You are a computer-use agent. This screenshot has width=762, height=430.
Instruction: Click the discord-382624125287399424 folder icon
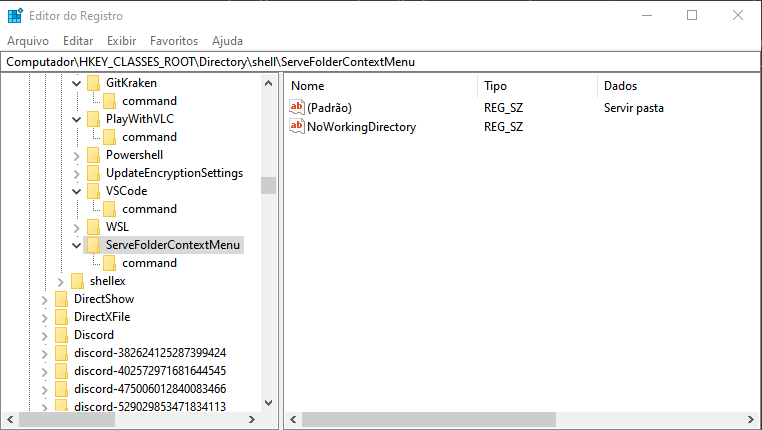point(61,353)
